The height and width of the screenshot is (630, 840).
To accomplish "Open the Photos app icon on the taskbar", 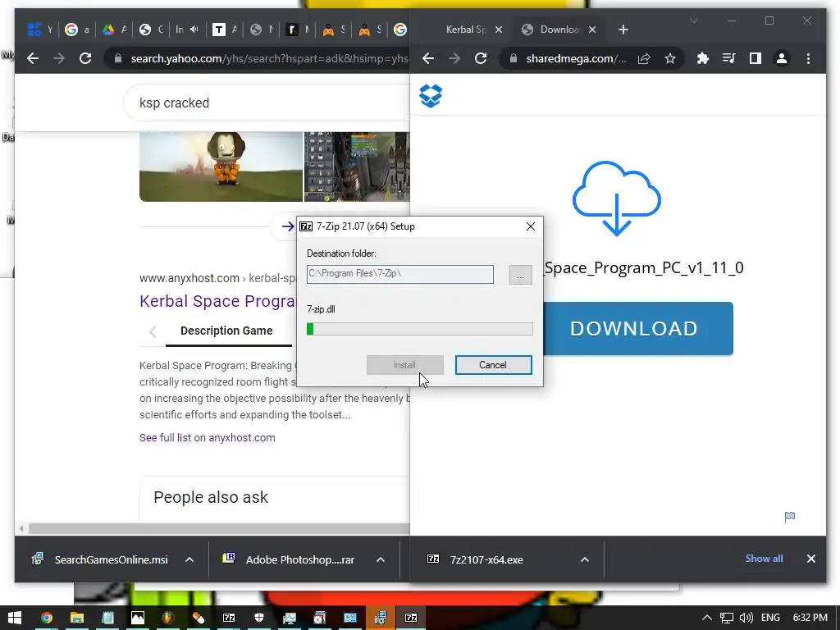I will pos(138,618).
